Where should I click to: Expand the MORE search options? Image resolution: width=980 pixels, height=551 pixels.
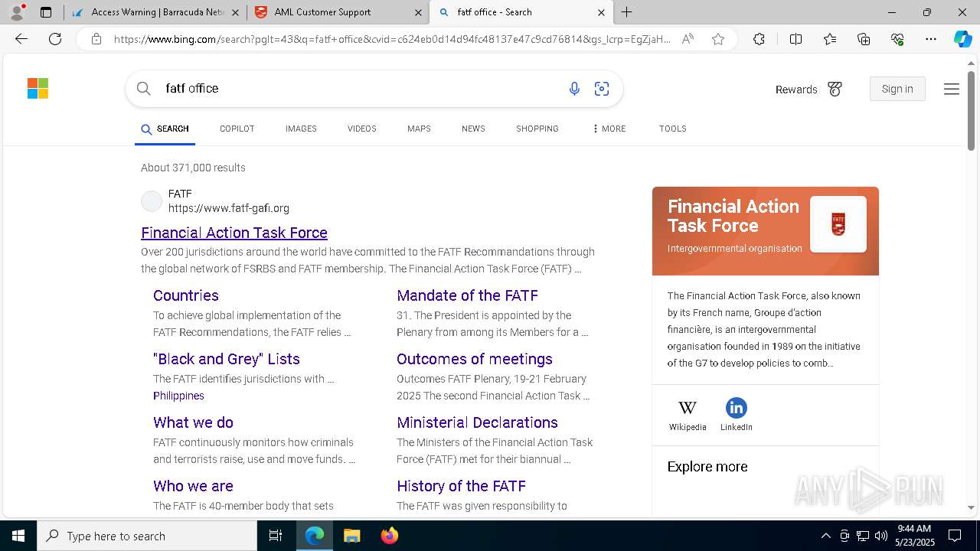[609, 129]
